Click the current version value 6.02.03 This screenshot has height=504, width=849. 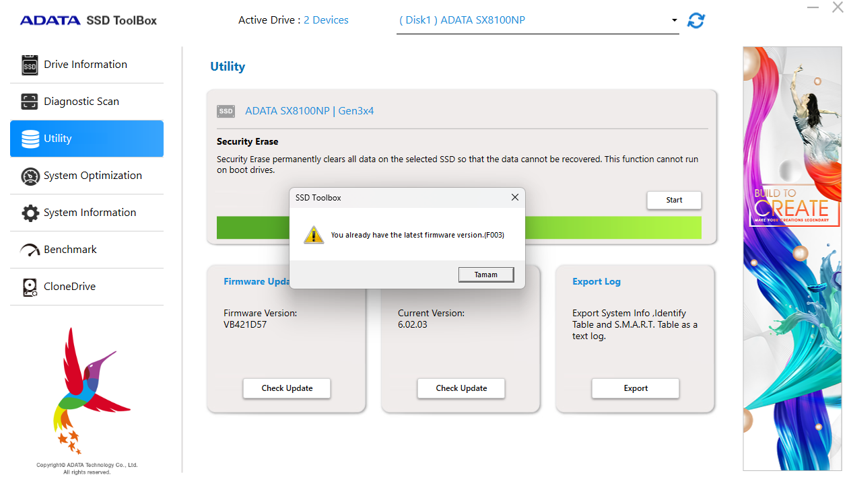pos(412,324)
